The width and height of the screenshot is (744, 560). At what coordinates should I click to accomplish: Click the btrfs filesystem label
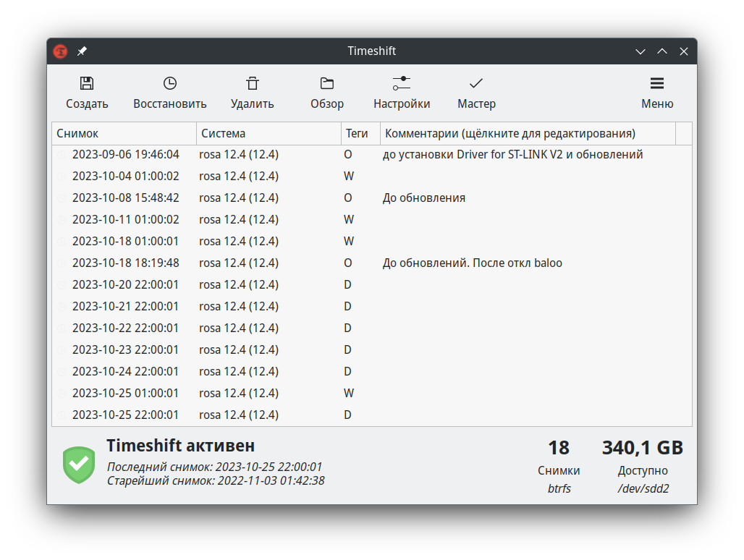tap(559, 489)
